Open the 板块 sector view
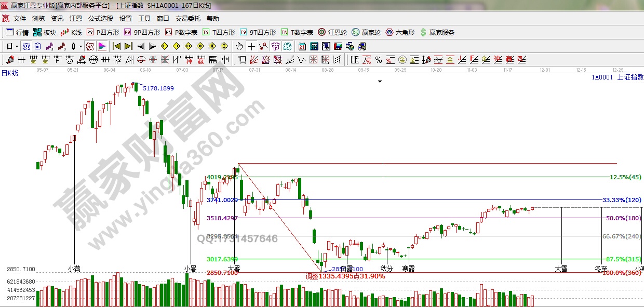Viewport: 644px width, 307px height. pyautogui.click(x=45, y=32)
